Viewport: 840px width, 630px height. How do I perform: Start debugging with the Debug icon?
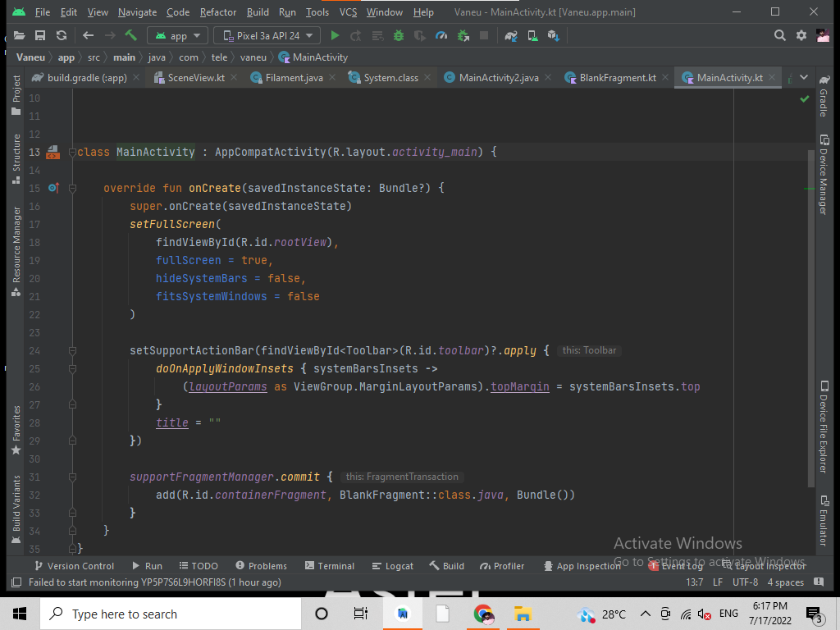click(397, 35)
